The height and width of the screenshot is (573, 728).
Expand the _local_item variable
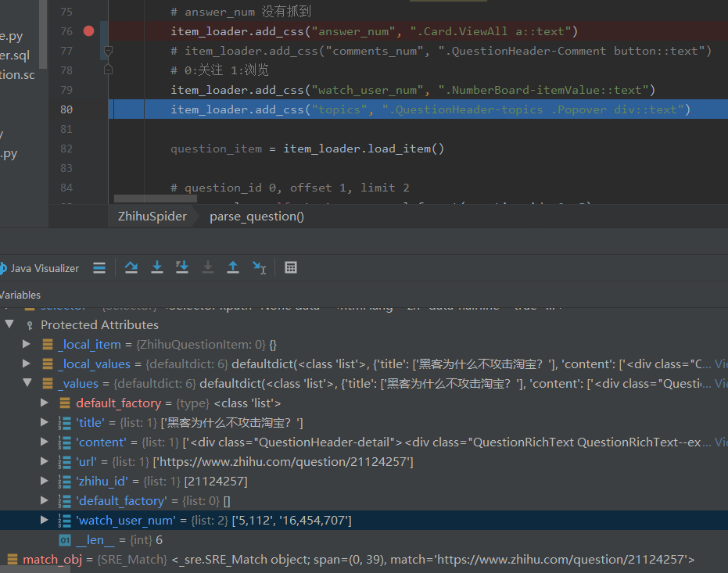click(x=27, y=344)
